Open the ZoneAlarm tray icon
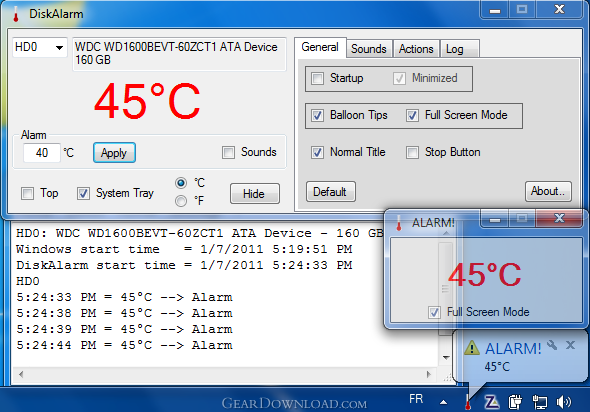Image resolution: width=590 pixels, height=412 pixels. (x=491, y=402)
